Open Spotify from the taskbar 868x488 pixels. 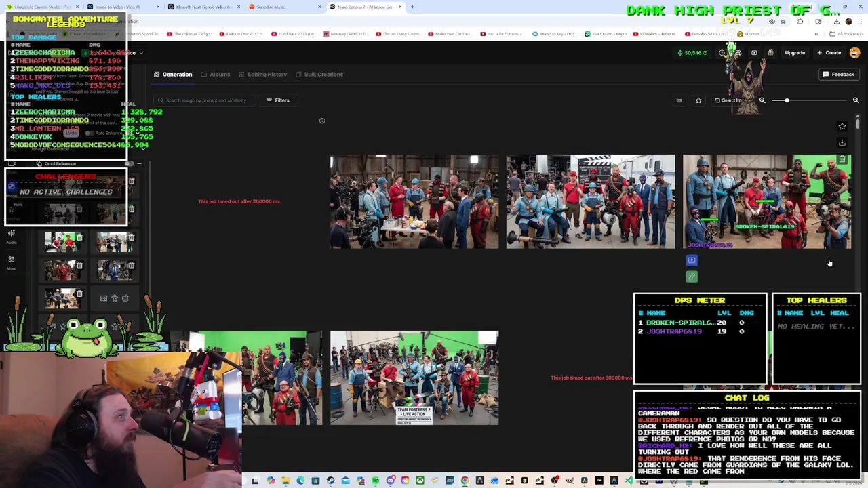(x=375, y=481)
